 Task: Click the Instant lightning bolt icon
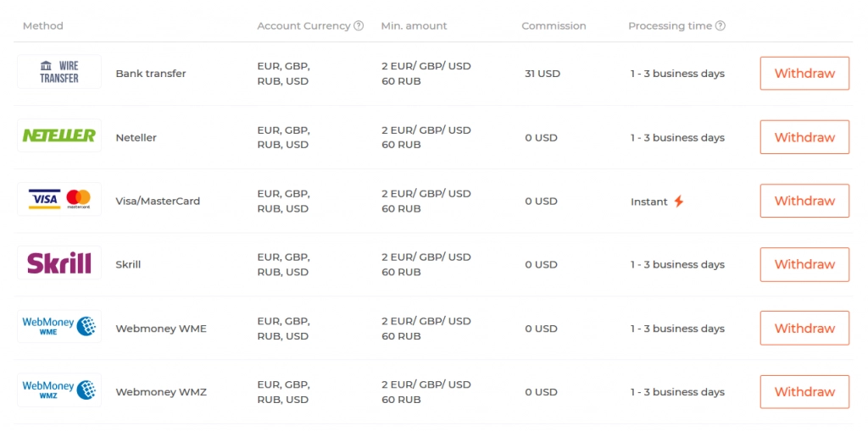[678, 202]
